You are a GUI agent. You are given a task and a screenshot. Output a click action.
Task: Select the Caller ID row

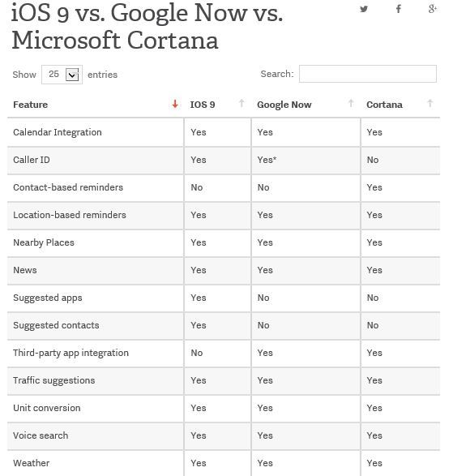tap(224, 161)
